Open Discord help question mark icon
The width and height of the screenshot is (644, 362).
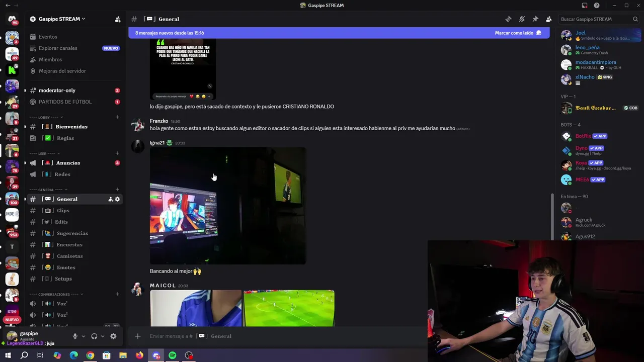coord(597,6)
